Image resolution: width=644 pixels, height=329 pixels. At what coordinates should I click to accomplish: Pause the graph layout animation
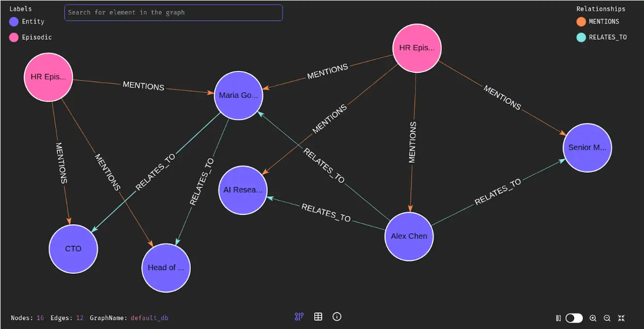point(558,318)
